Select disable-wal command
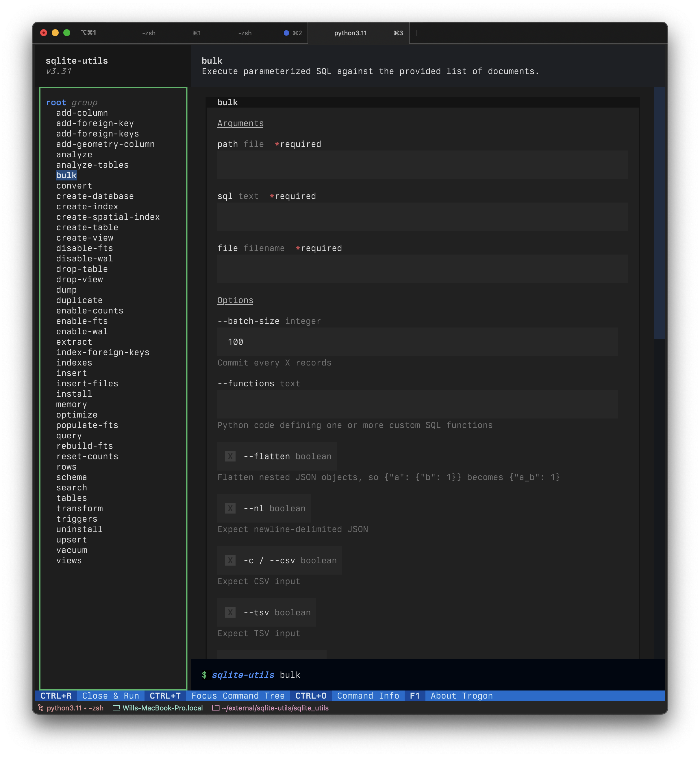 (84, 259)
